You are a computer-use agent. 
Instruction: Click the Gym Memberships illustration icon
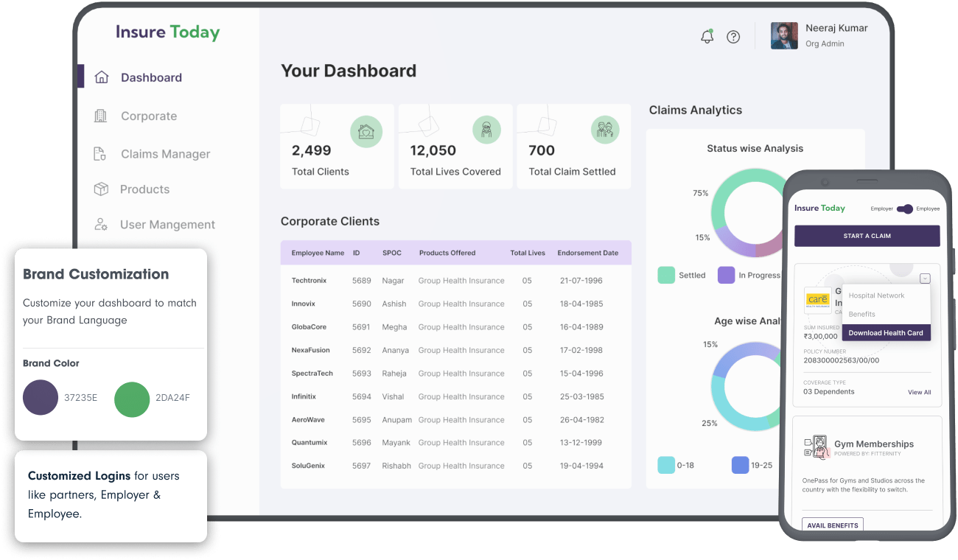[818, 447]
